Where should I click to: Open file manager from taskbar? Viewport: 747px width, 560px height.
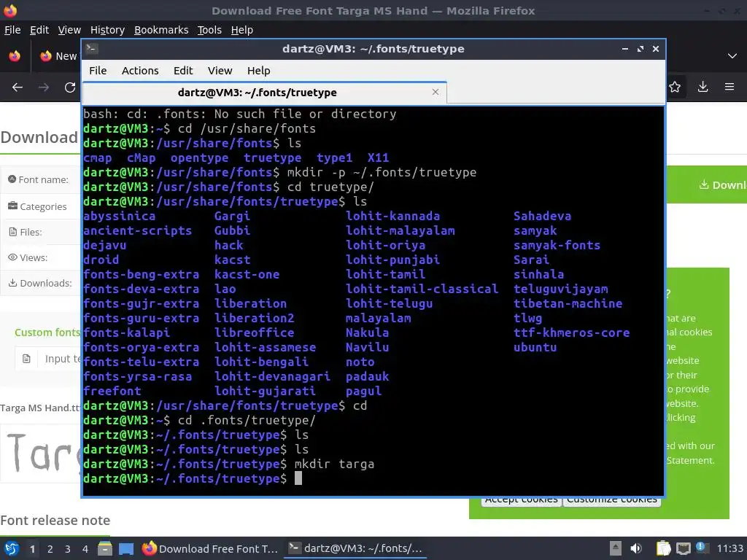(105, 548)
